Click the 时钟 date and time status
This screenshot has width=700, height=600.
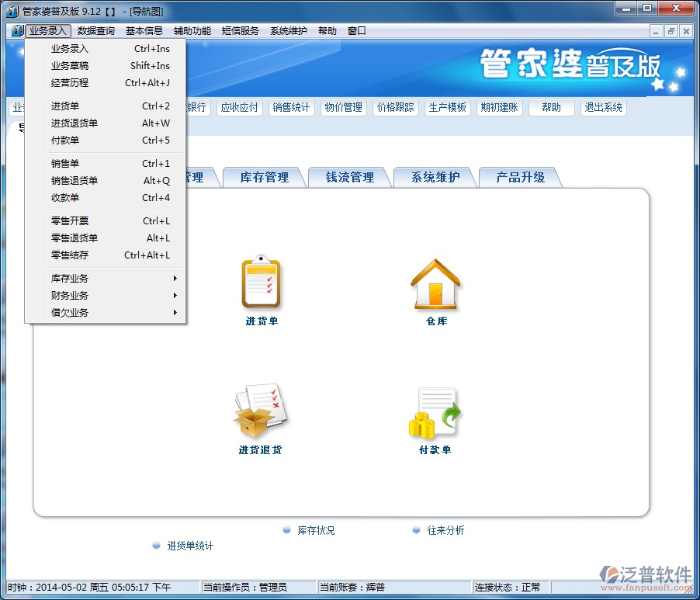[89, 587]
